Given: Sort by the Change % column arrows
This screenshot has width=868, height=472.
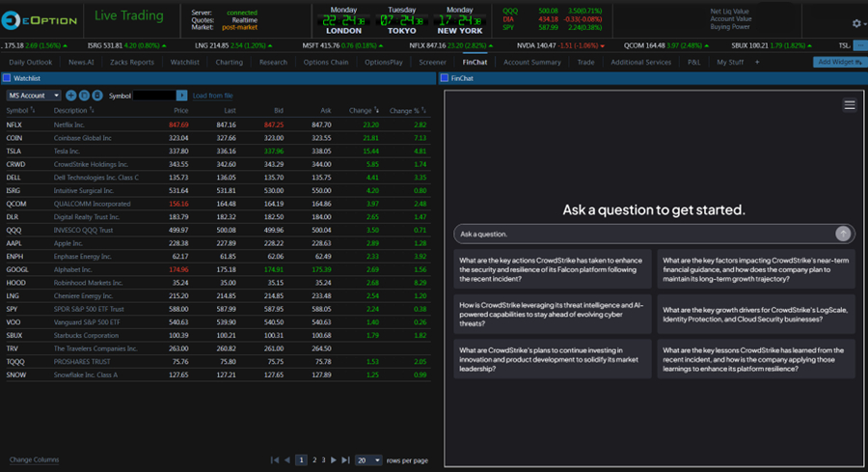Looking at the screenshot, I should (x=423, y=110).
